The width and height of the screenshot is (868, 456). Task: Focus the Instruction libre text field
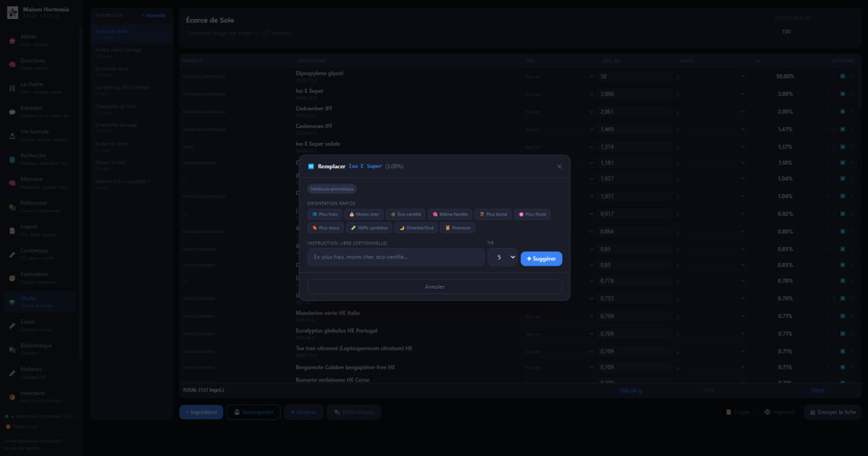(x=396, y=257)
